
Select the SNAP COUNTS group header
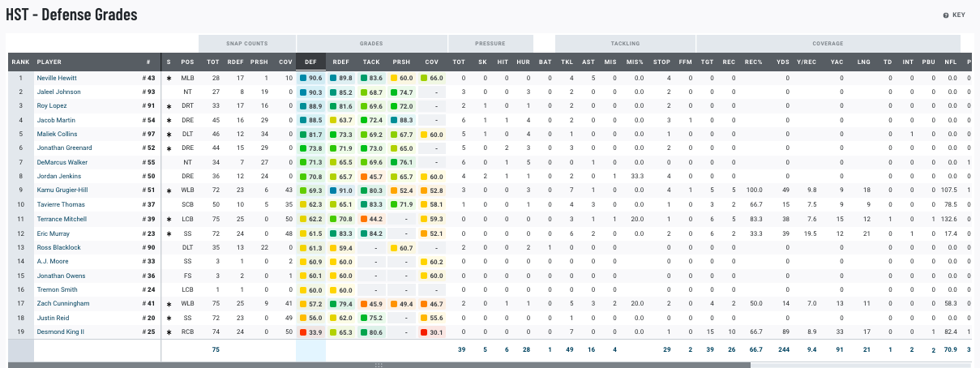pyautogui.click(x=246, y=44)
